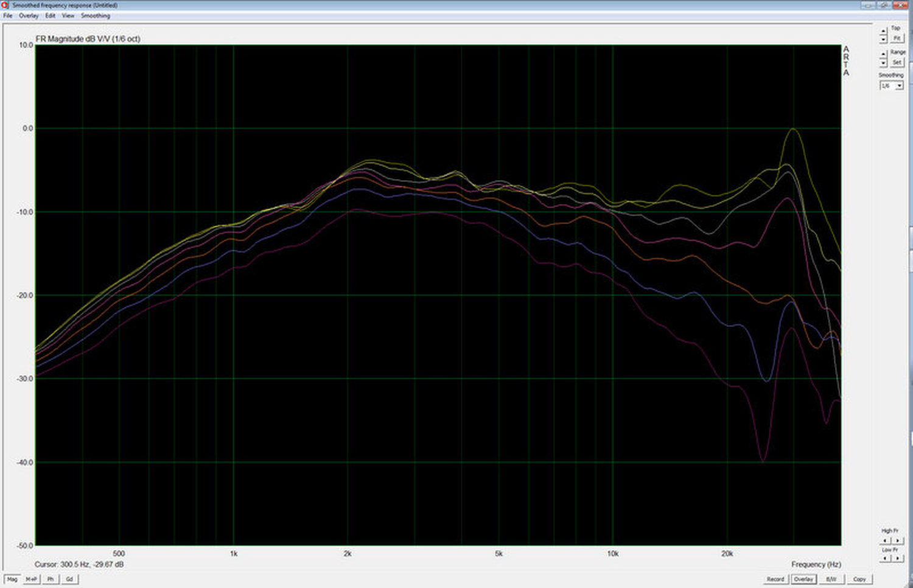This screenshot has height=588, width=913.
Task: Switch to M+P magnitude-phase view
Action: coord(31,579)
